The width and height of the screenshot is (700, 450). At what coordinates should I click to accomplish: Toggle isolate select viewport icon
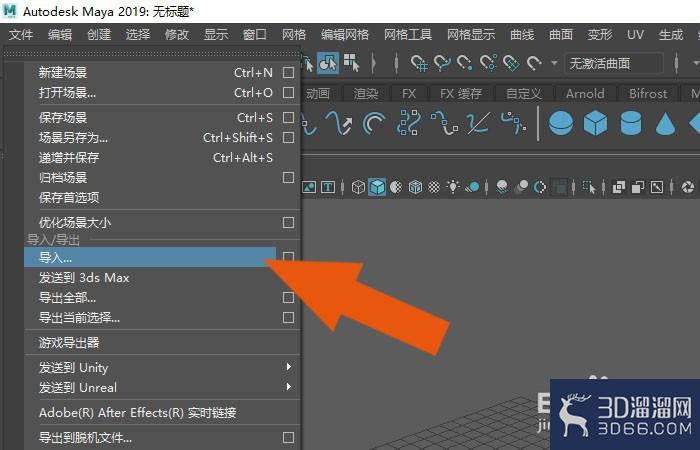(589, 188)
